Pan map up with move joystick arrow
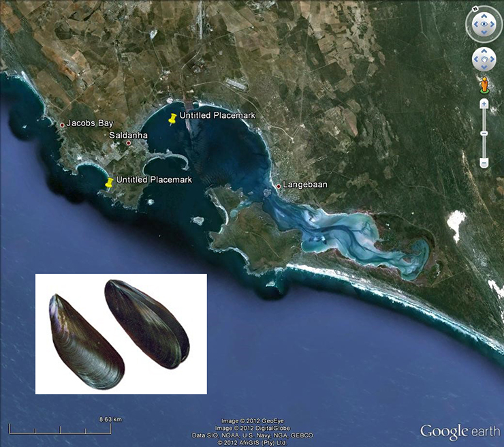 pos(484,52)
